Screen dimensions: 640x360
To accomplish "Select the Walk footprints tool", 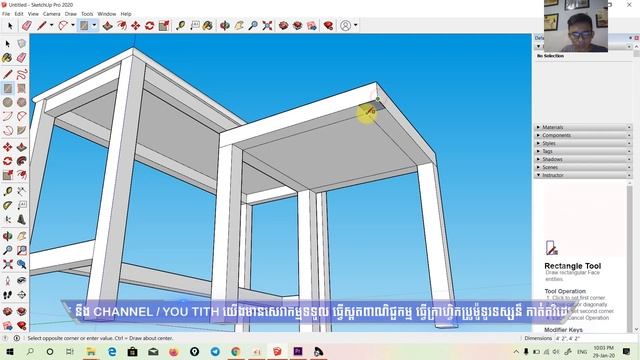I will [x=8, y=295].
